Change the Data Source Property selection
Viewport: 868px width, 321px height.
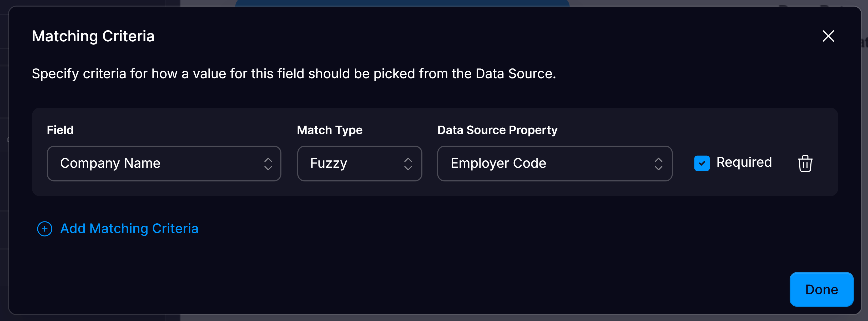554,163
